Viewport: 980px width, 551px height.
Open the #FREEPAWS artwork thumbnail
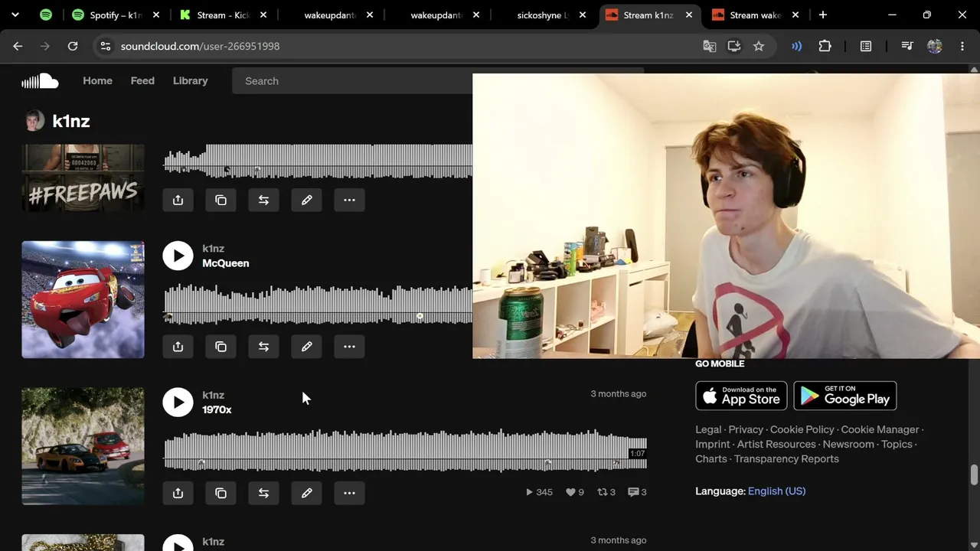pyautogui.click(x=83, y=178)
